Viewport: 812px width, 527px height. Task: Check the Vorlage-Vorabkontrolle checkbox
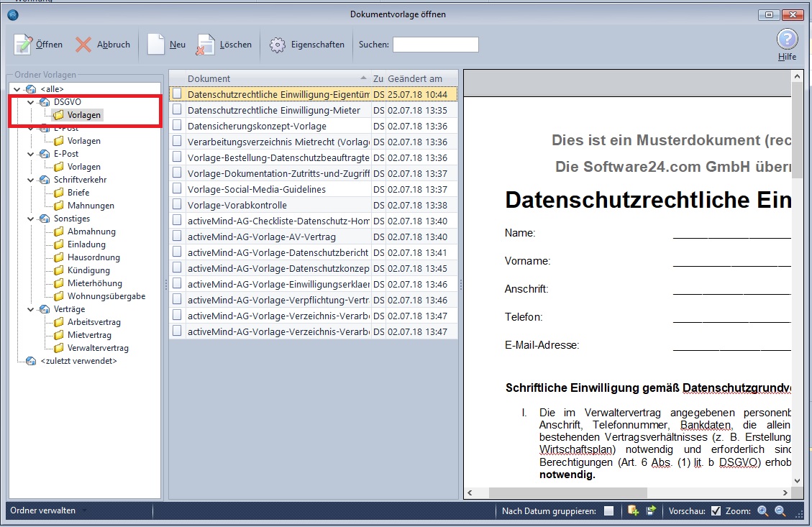[177, 204]
